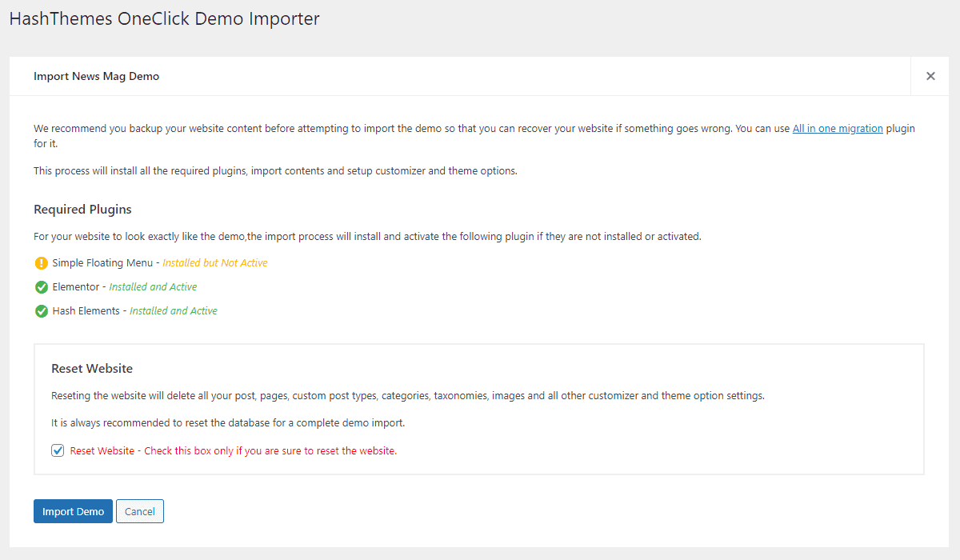Click the red Reset Website warning label
Image resolution: width=960 pixels, height=560 pixels.
tap(234, 450)
